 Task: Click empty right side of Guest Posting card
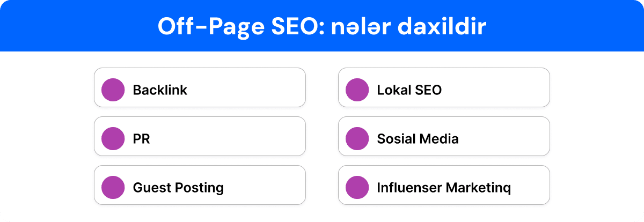(x=268, y=185)
